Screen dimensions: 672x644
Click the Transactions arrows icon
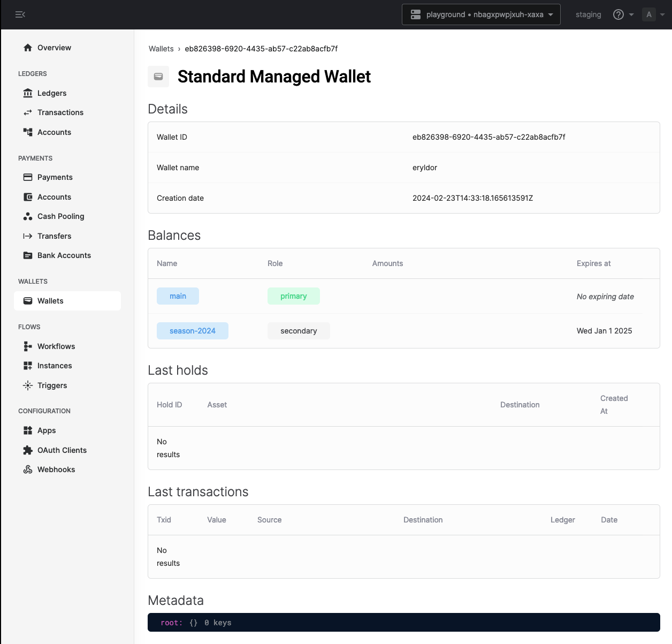pyautogui.click(x=28, y=112)
